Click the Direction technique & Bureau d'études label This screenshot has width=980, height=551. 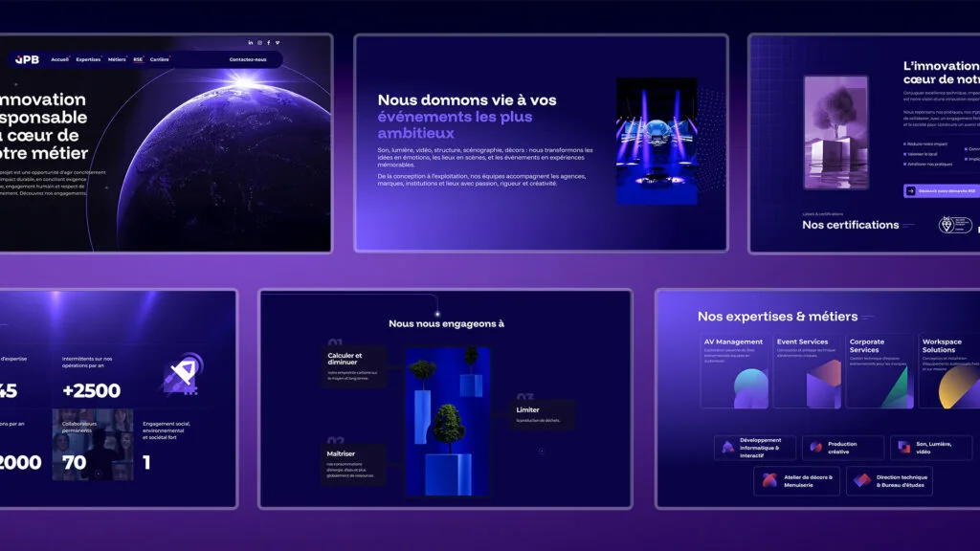click(902, 480)
